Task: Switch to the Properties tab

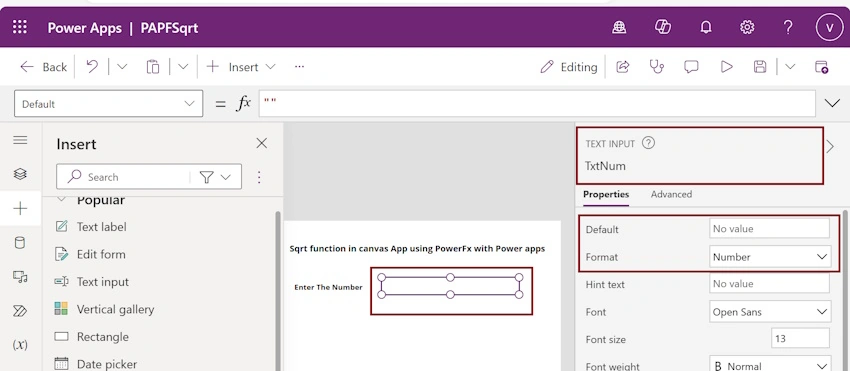Action: coord(606,194)
